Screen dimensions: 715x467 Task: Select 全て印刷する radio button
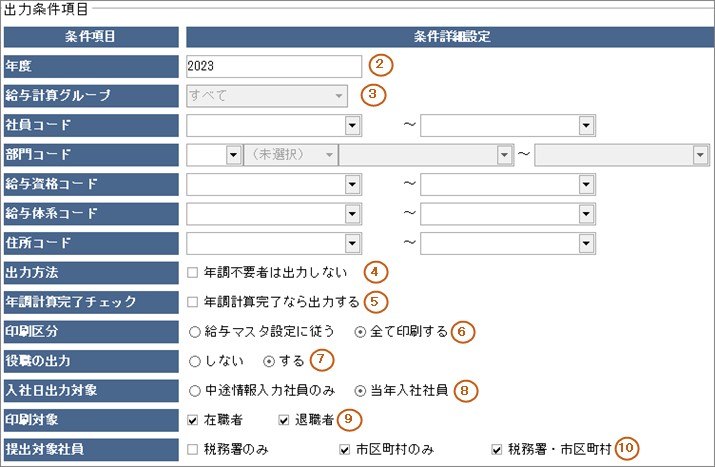[x=360, y=331]
